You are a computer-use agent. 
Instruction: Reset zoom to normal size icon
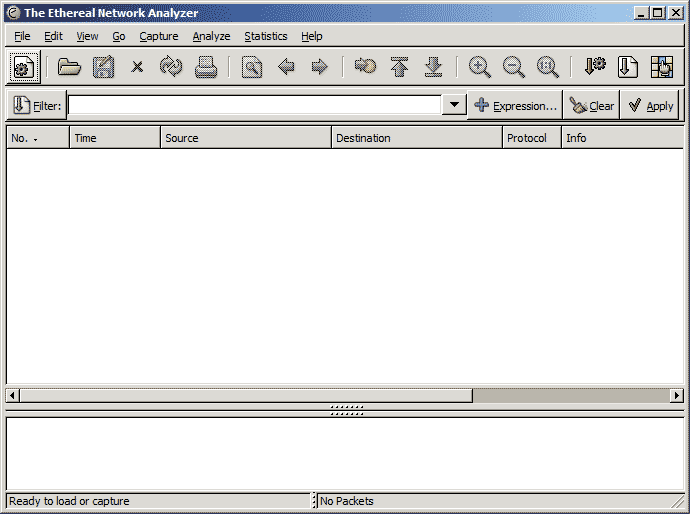point(548,67)
